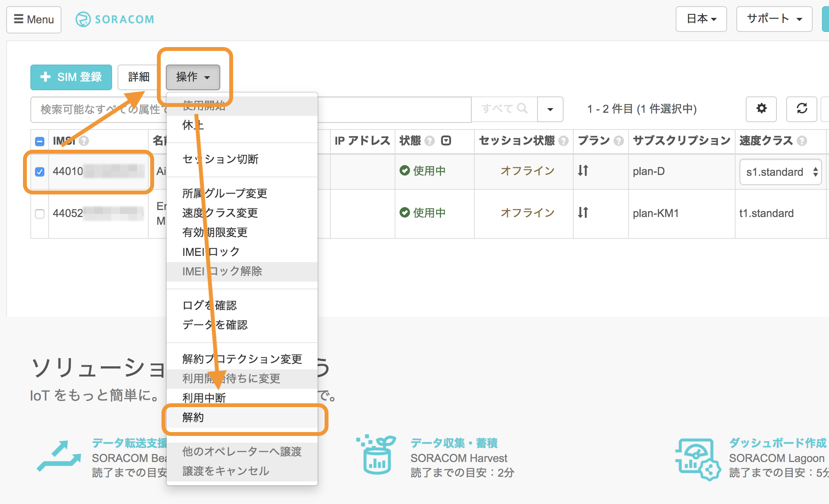Open the 状態 column filter icon
The width and height of the screenshot is (829, 504).
[x=446, y=140]
